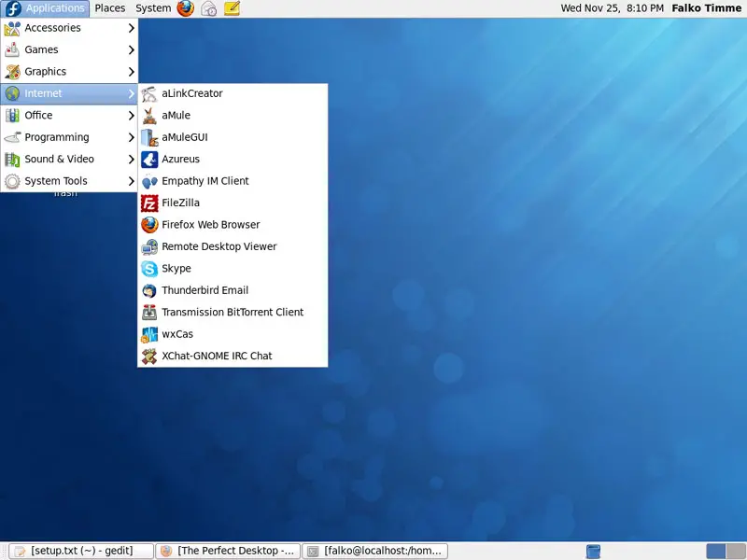The width and height of the screenshot is (747, 560).
Task: Open the System menu
Action: (152, 8)
